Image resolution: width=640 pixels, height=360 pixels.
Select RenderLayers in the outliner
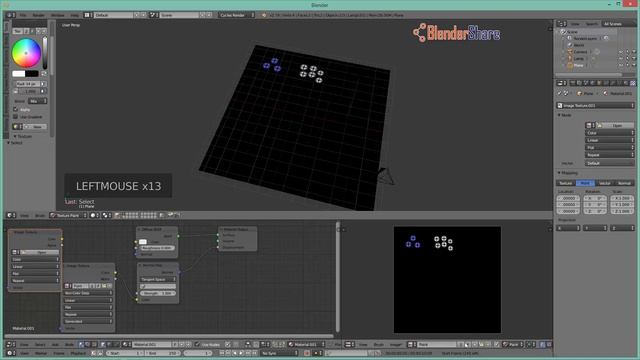pyautogui.click(x=585, y=38)
